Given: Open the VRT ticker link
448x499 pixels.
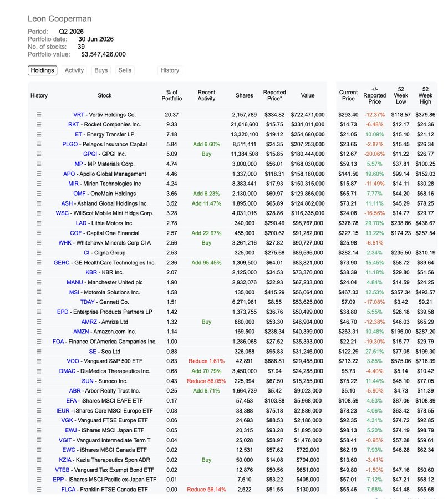Looking at the screenshot, I should 79,115.
